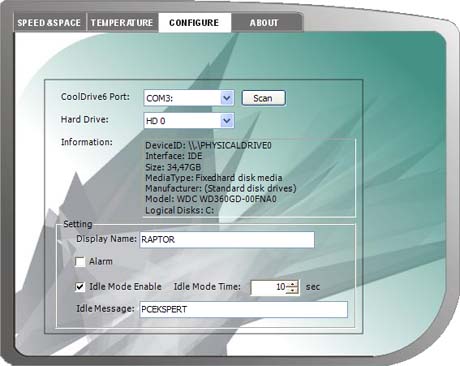Click the Size: 34,47GB text line
This screenshot has height=366, width=460.
click(x=173, y=167)
